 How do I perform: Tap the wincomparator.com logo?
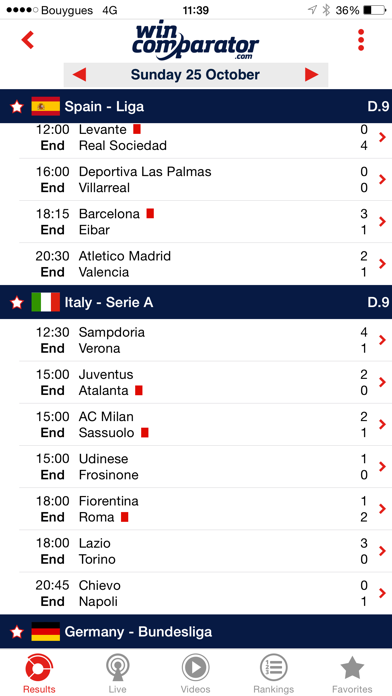(195, 42)
